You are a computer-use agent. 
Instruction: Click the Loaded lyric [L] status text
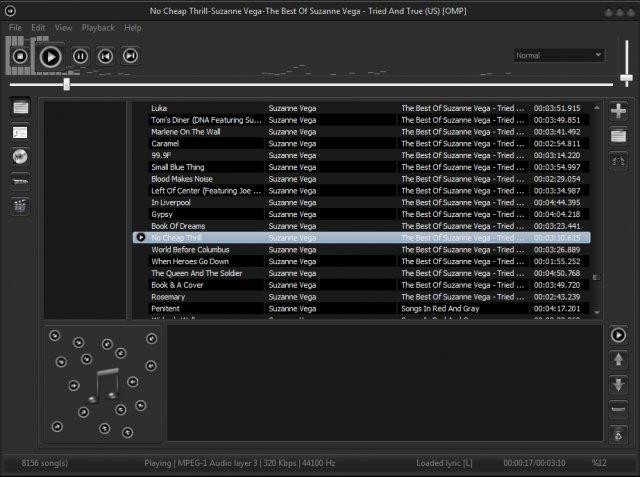[x=444, y=463]
